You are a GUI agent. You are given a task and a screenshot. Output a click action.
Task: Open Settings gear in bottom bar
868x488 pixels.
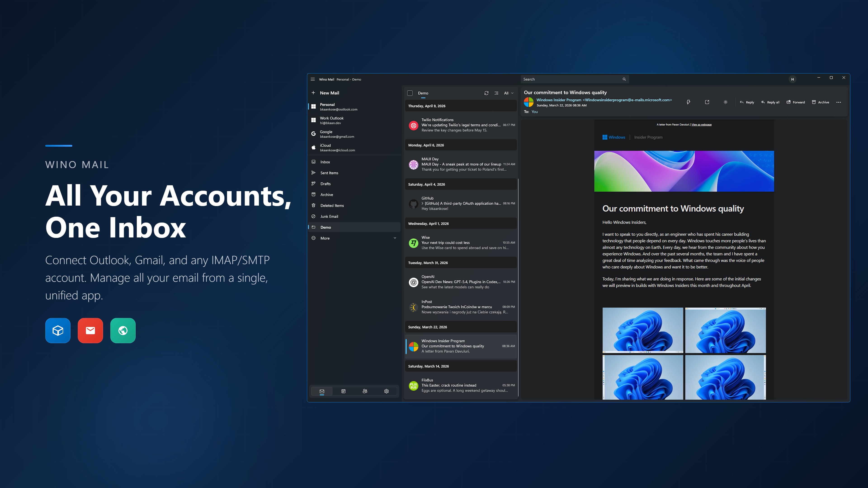[387, 391]
